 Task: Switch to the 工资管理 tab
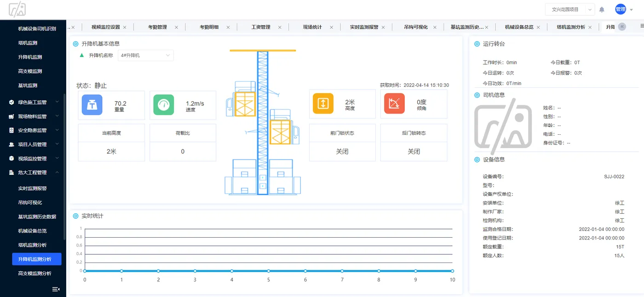261,27
